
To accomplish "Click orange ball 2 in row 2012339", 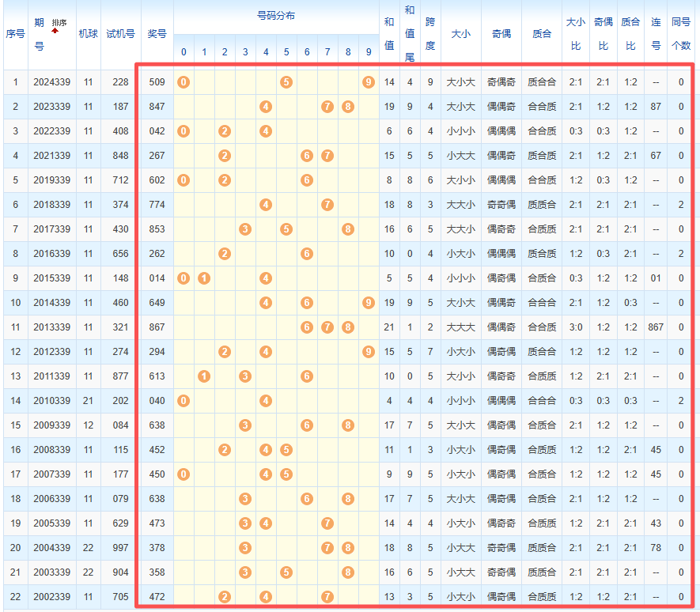I will pyautogui.click(x=225, y=352).
